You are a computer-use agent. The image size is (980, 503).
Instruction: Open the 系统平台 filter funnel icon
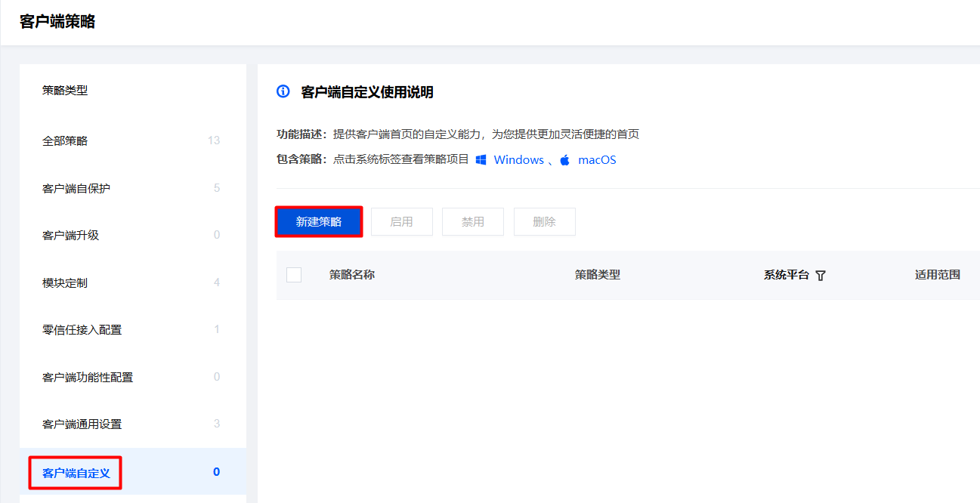click(821, 276)
